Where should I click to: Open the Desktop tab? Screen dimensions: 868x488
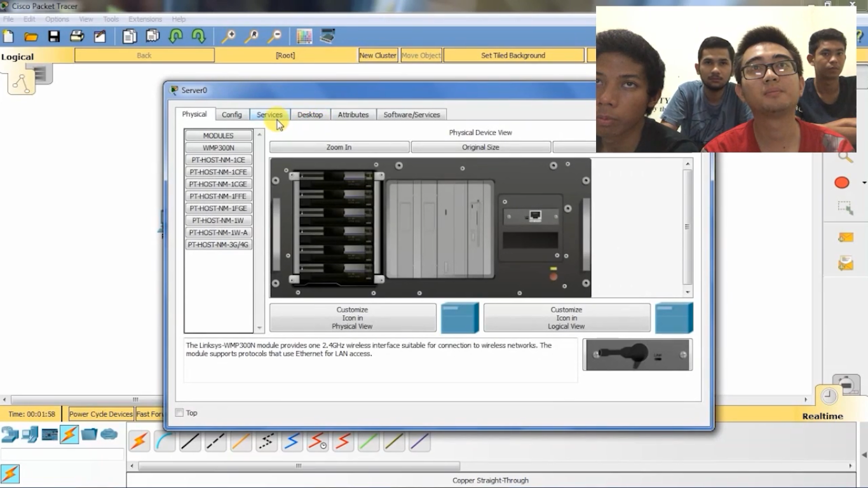[310, 114]
